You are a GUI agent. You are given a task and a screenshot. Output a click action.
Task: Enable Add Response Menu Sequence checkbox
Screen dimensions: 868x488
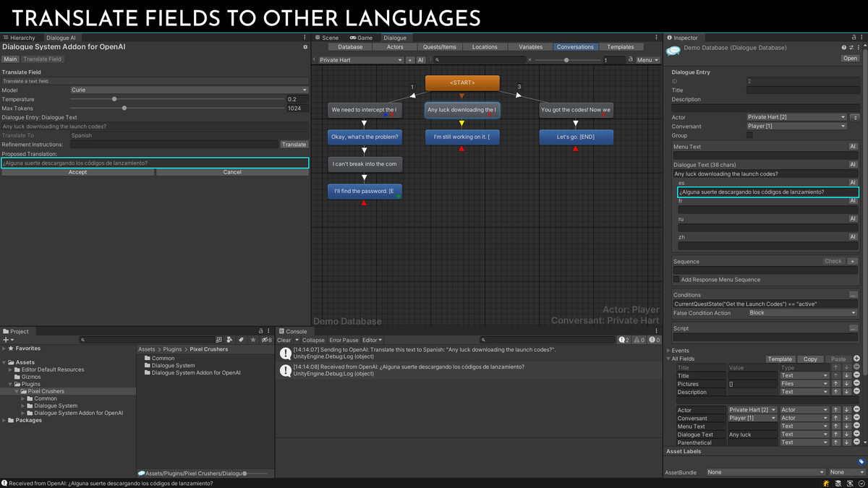tap(676, 279)
